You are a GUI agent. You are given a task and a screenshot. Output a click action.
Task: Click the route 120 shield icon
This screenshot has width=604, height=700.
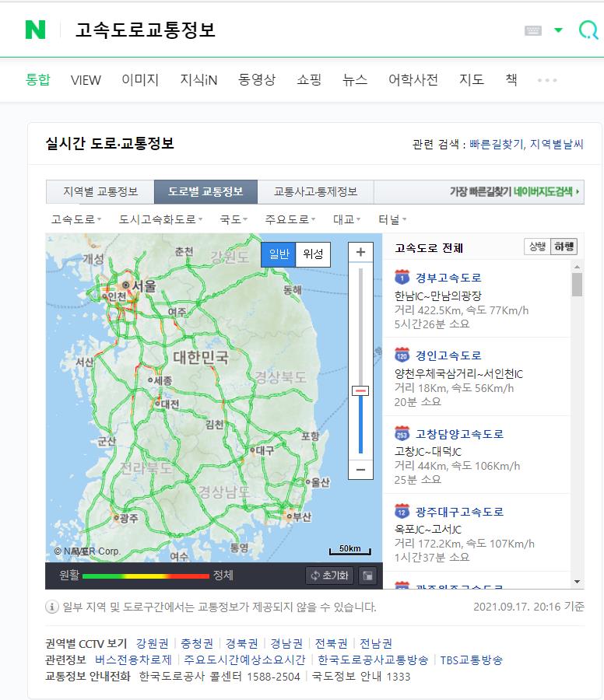point(402,355)
